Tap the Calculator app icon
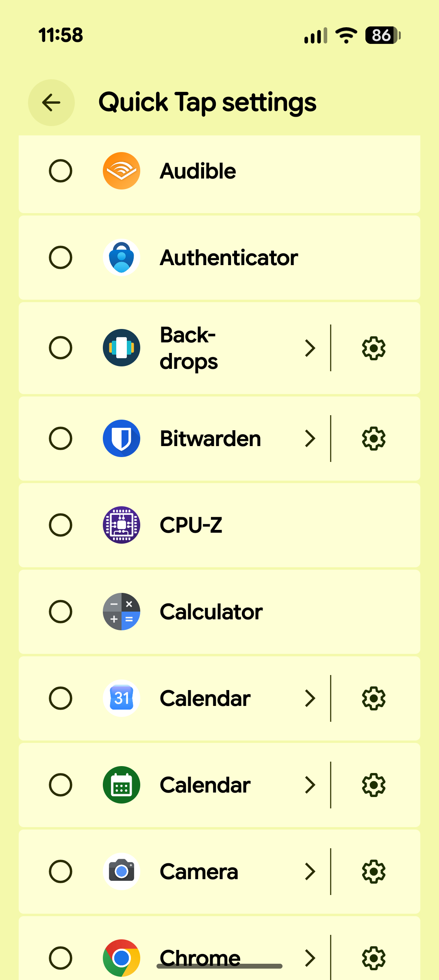The width and height of the screenshot is (439, 980). [x=122, y=612]
